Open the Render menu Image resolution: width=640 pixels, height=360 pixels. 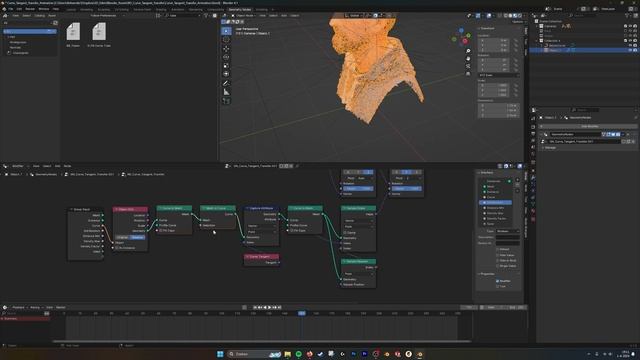[x=30, y=9]
